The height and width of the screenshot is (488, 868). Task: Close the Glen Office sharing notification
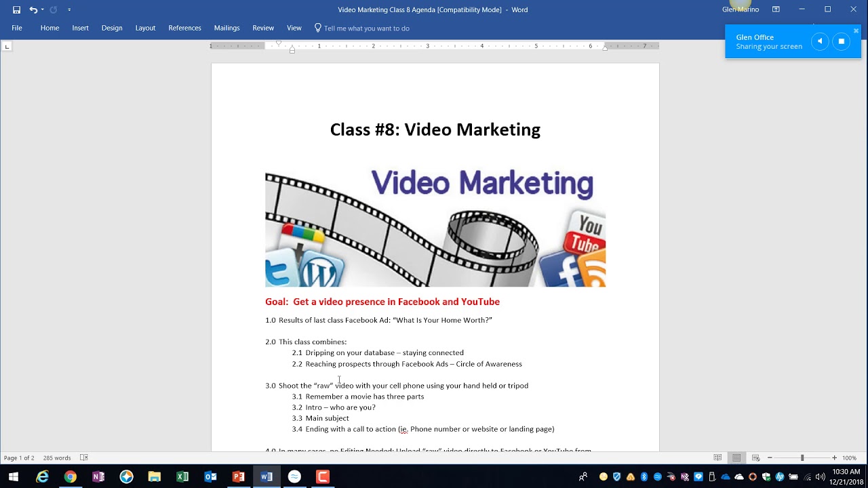856,30
